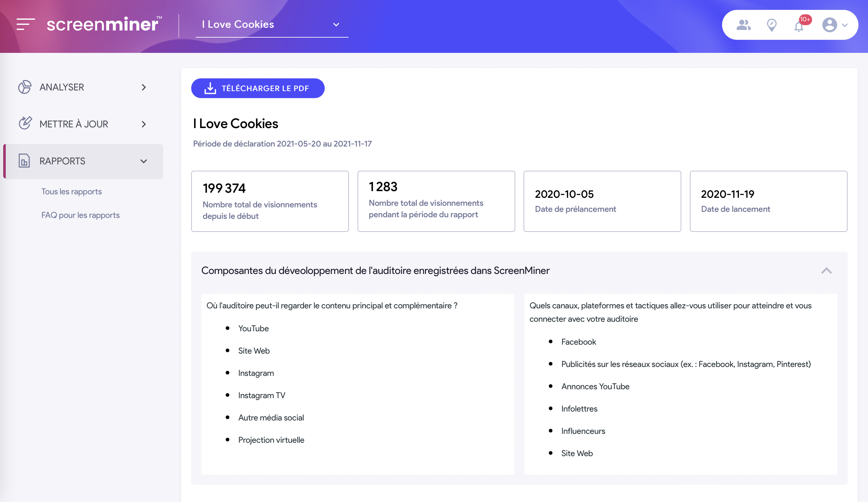Expand the account menu chevron

(844, 25)
